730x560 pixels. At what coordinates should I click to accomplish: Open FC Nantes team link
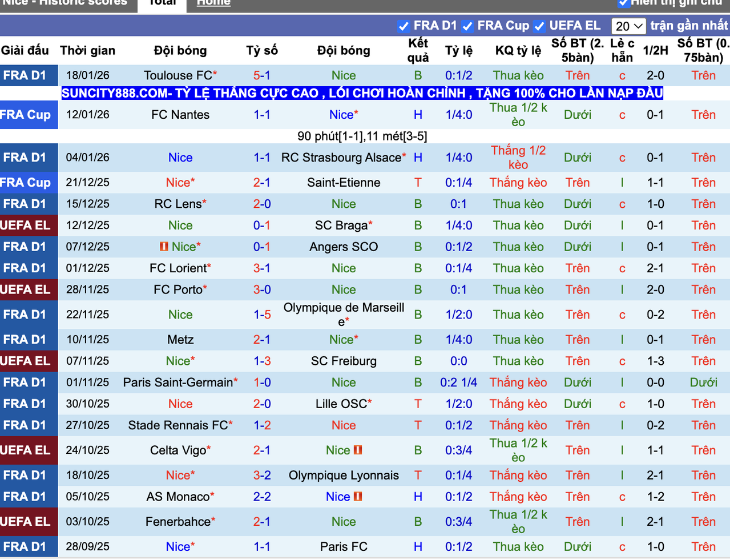coord(180,115)
